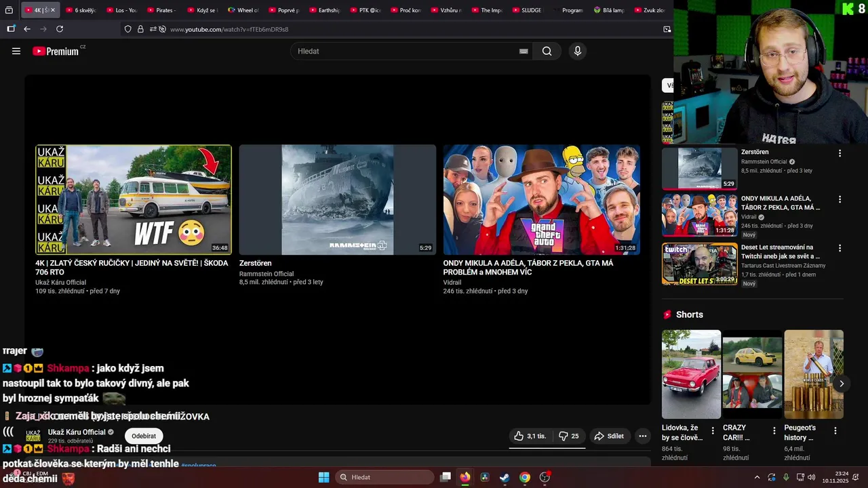
Task: View site security padlock info
Action: click(140, 29)
